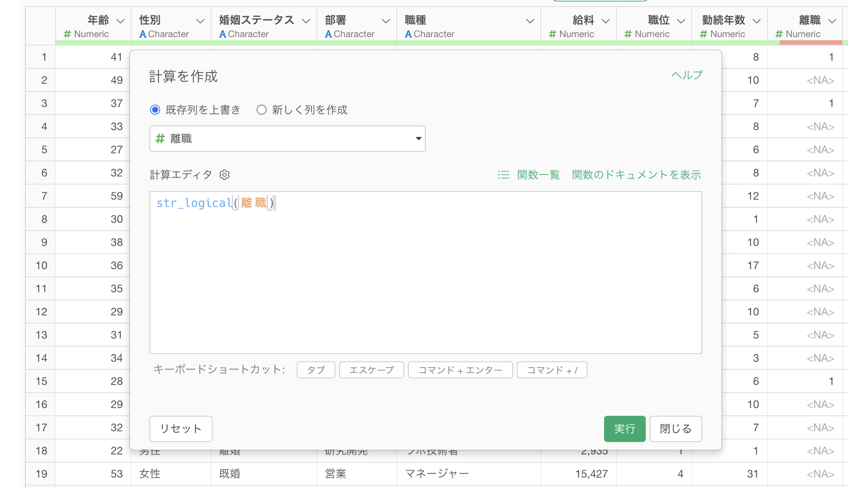The width and height of the screenshot is (868, 488).
Task: Click the 実行 run button
Action: click(x=624, y=428)
